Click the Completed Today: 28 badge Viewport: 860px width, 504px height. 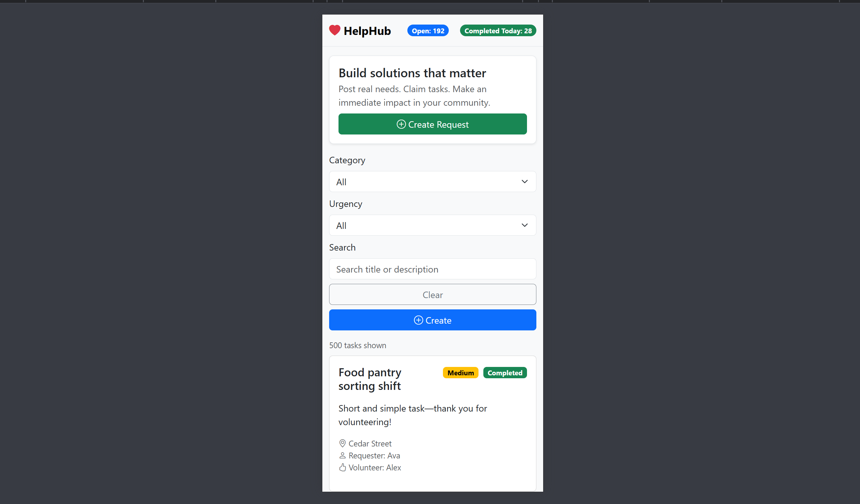[498, 31]
